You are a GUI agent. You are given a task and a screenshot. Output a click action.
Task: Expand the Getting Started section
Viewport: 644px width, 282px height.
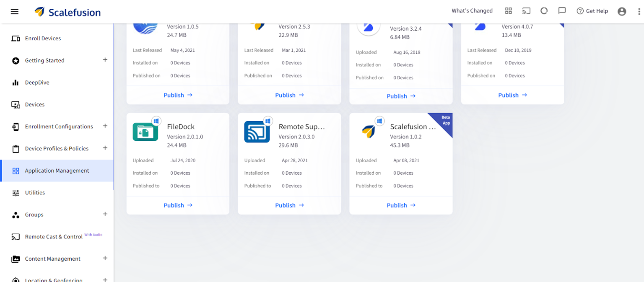coord(105,60)
